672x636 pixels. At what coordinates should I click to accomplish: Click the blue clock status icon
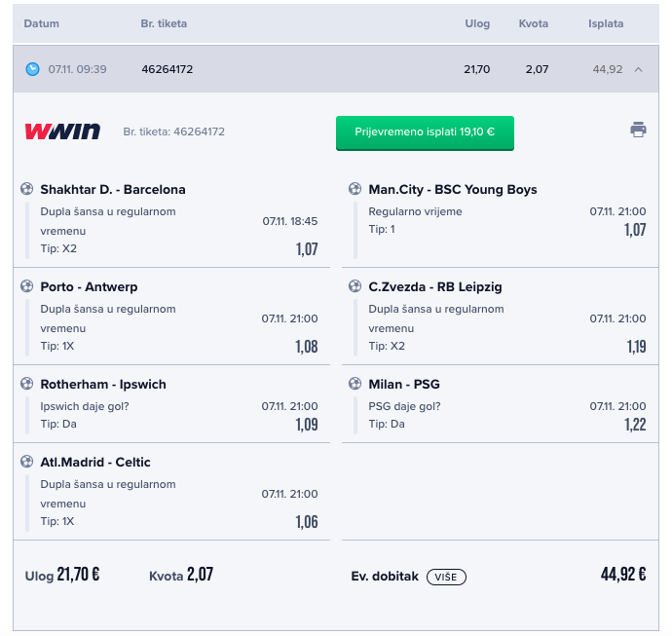point(32,69)
